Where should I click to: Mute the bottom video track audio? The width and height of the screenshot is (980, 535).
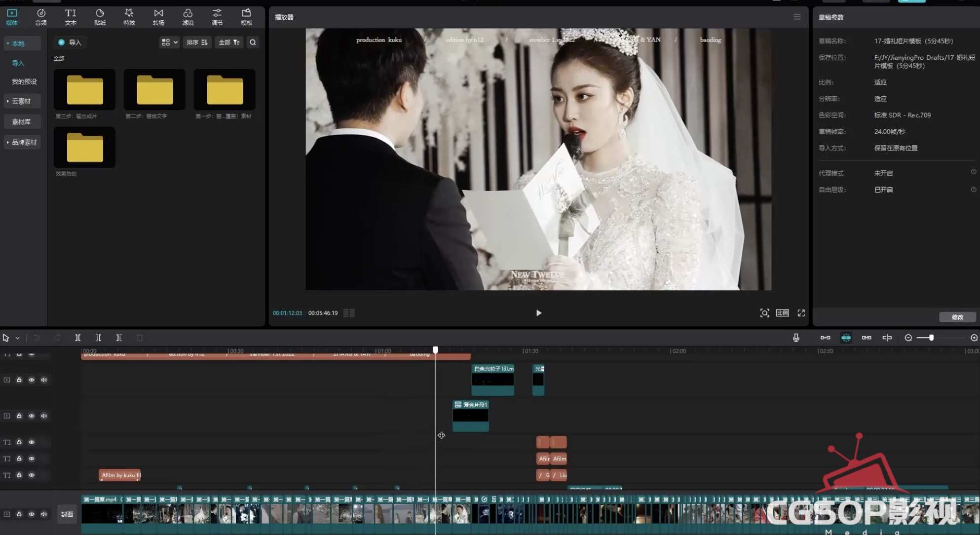pyautogui.click(x=44, y=514)
